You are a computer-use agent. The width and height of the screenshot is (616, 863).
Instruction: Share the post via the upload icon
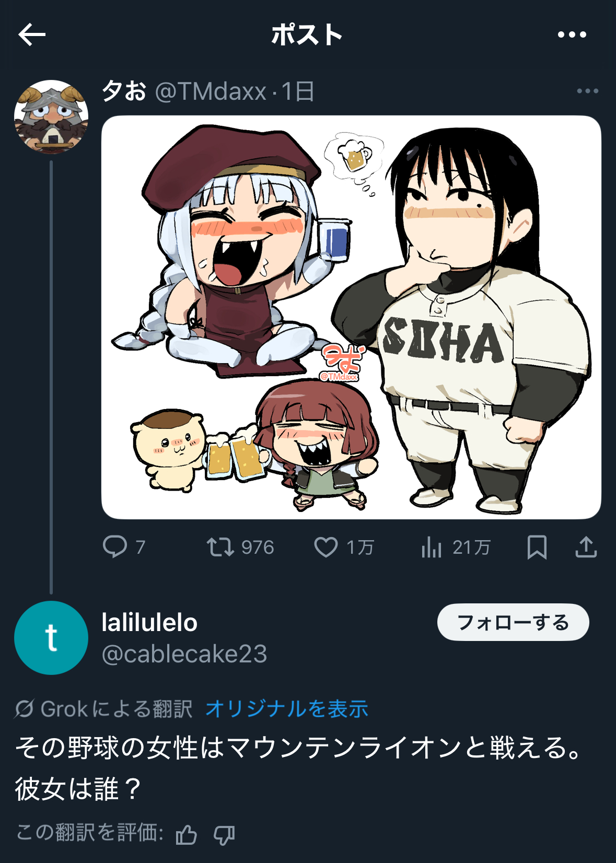tap(586, 547)
